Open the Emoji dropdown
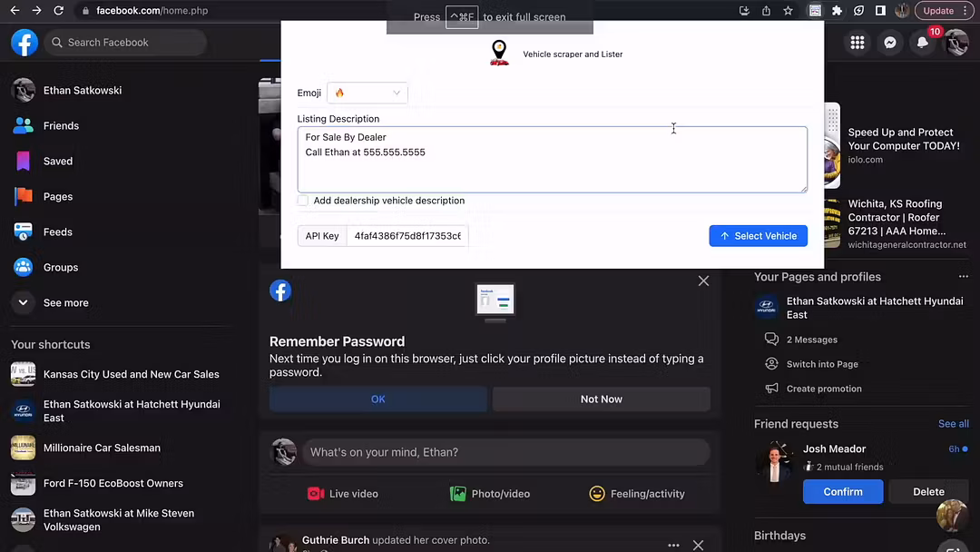Screen dimensions: 980x552 coord(367,93)
